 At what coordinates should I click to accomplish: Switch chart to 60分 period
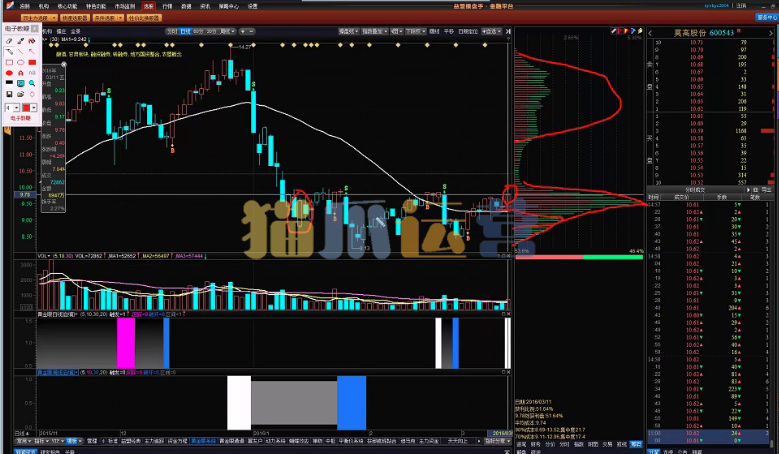pos(198,31)
